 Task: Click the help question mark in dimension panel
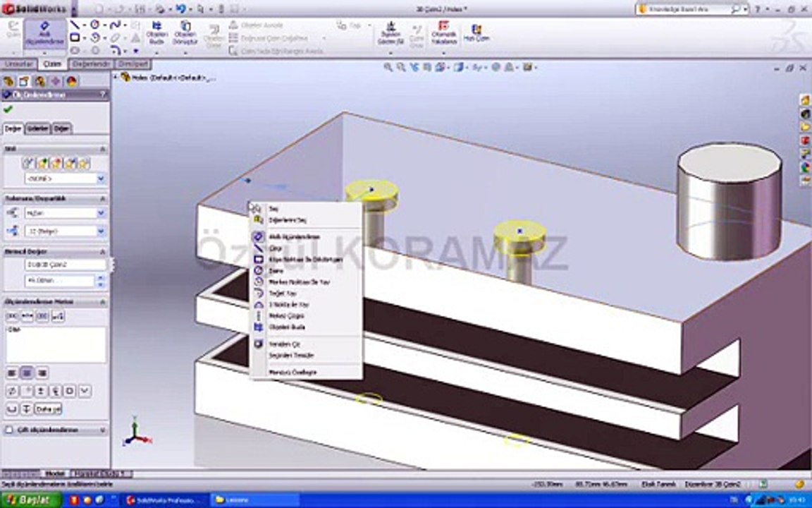click(103, 95)
